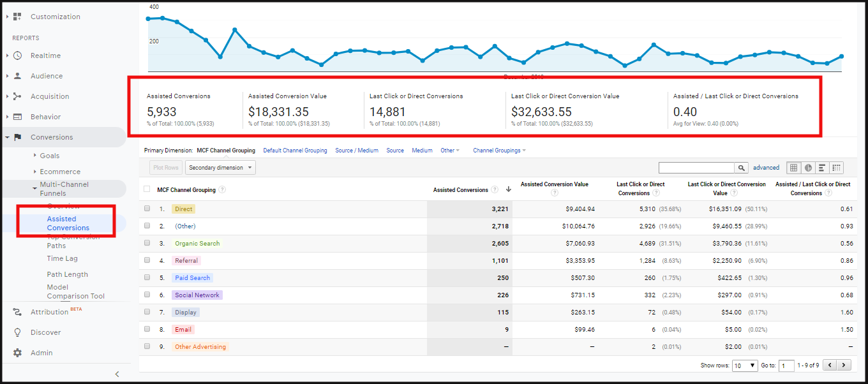Tick the checkbox for the Direct row

pyautogui.click(x=147, y=209)
